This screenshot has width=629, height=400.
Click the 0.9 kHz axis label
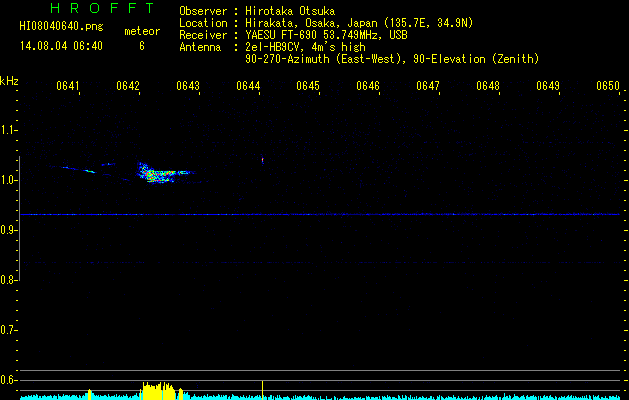pyautogui.click(x=8, y=230)
